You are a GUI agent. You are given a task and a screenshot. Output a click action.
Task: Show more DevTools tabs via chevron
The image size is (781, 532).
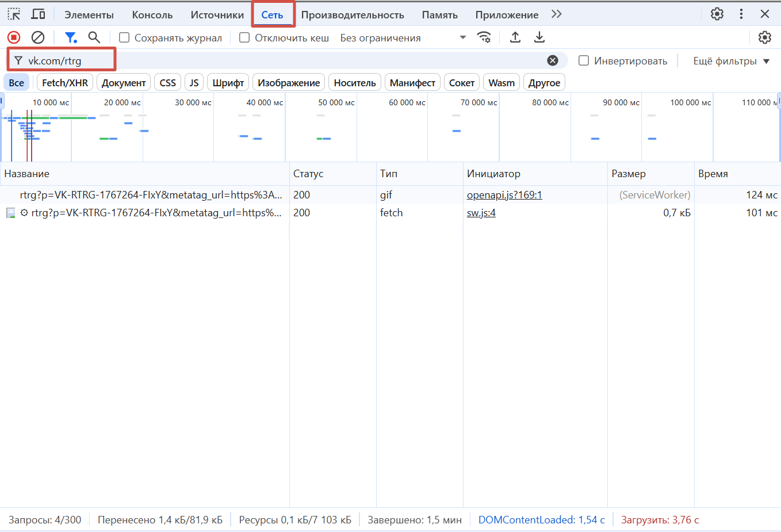[556, 14]
